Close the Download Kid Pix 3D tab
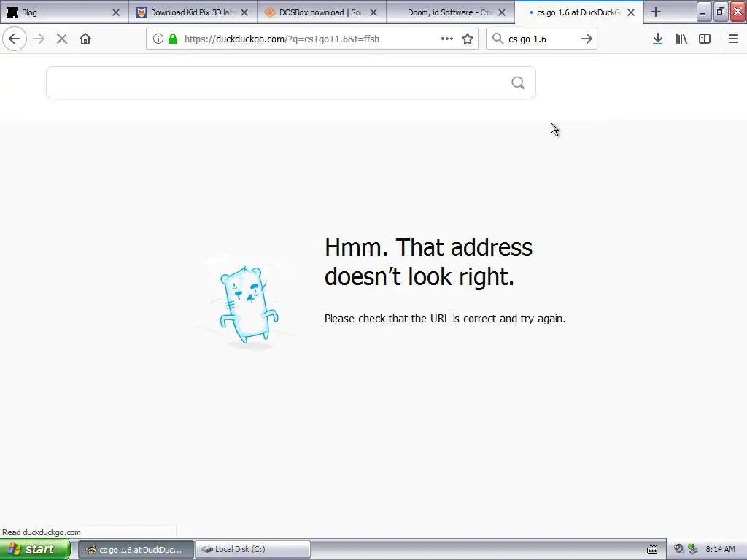This screenshot has width=747, height=560. (244, 13)
